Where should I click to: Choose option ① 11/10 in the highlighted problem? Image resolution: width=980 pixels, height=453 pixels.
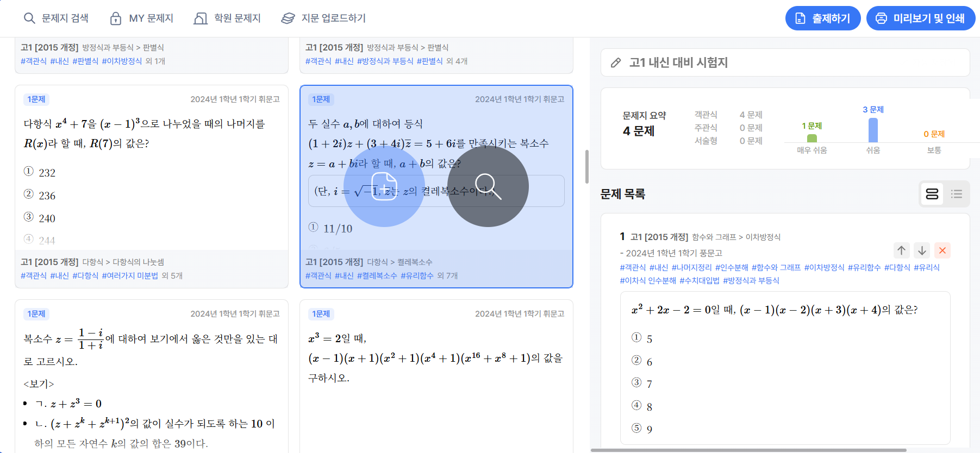click(330, 228)
